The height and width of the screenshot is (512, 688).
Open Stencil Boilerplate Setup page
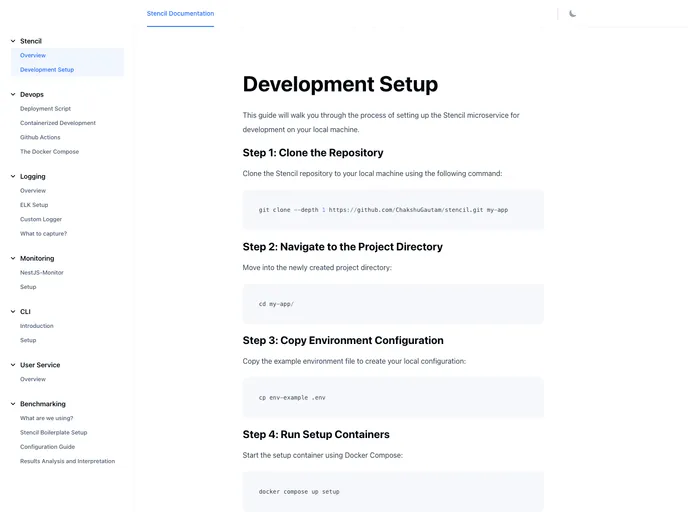coord(53,432)
